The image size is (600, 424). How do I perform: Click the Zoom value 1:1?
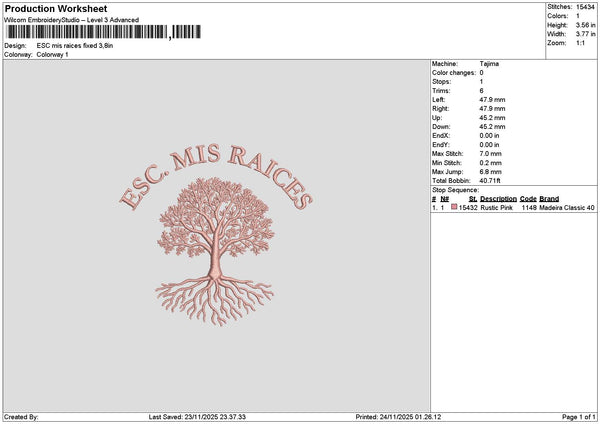[580, 43]
